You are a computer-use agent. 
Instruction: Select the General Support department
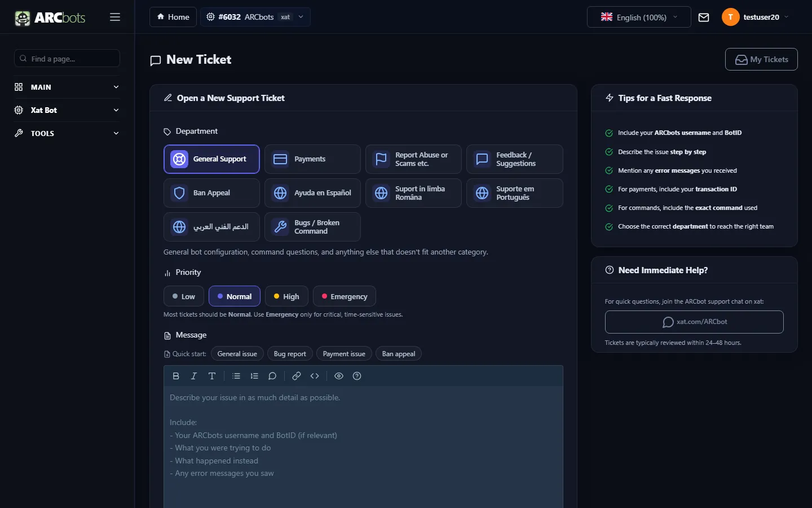point(211,159)
